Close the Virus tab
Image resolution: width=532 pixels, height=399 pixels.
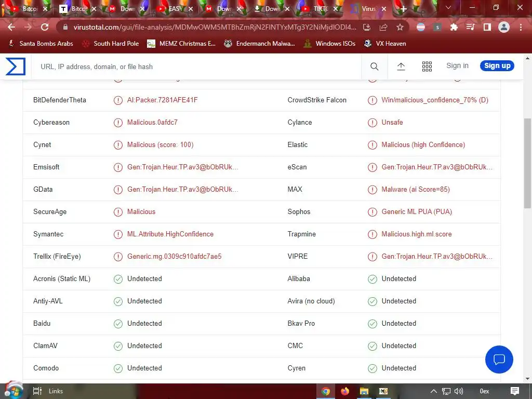point(384,9)
